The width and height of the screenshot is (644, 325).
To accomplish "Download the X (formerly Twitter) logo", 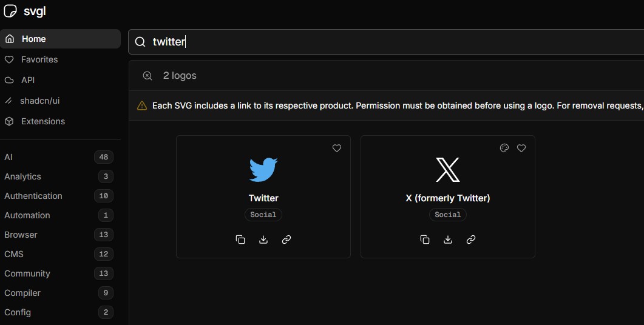I will click(448, 240).
